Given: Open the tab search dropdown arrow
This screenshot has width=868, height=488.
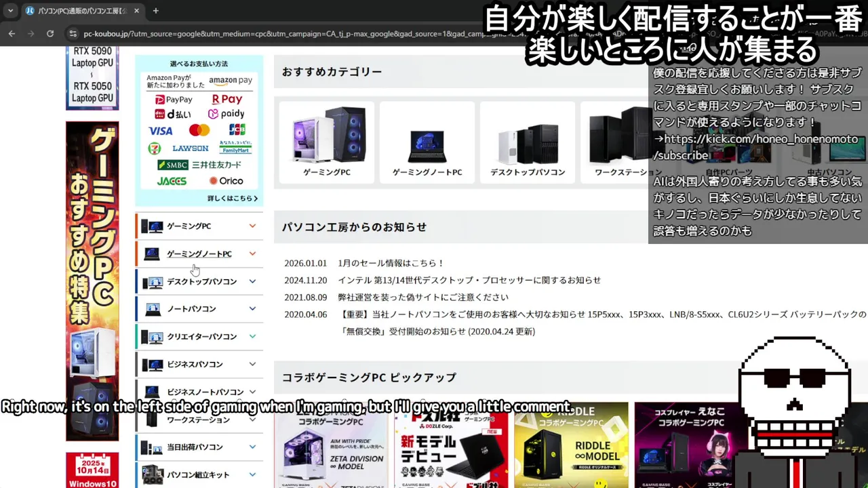Looking at the screenshot, I should 10,11.
